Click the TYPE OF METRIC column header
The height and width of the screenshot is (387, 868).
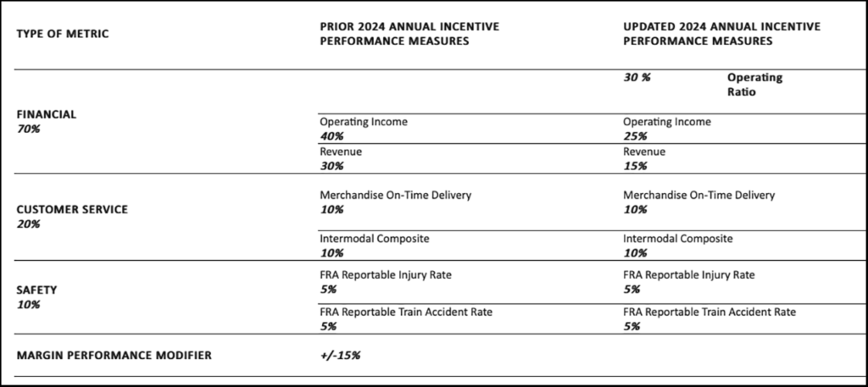[63, 34]
